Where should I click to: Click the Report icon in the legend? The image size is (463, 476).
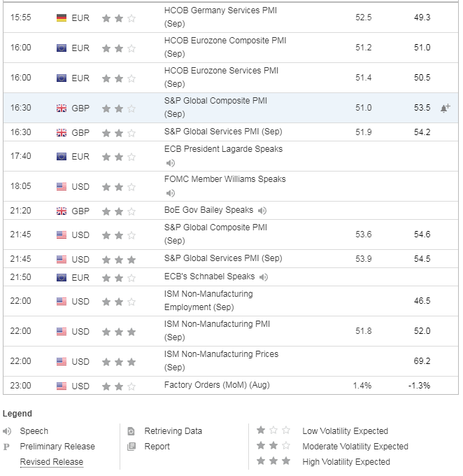coord(131,447)
